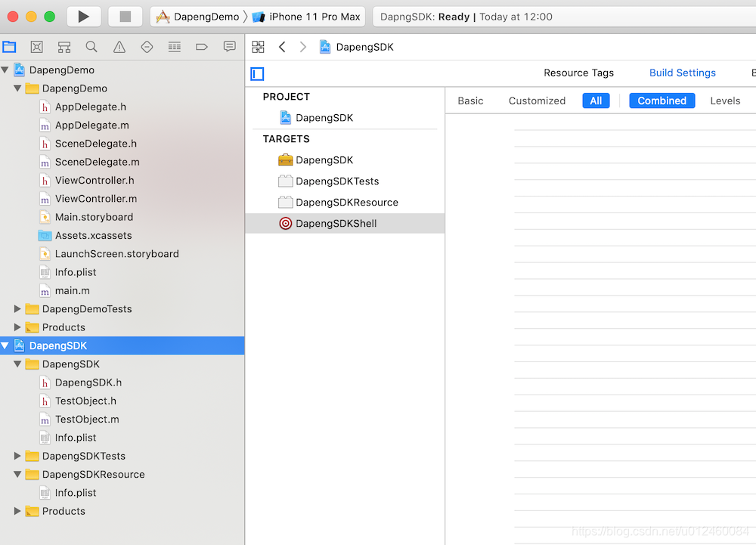The image size is (756, 545).
Task: Open AppDelegate.h in navigator
Action: 90,107
